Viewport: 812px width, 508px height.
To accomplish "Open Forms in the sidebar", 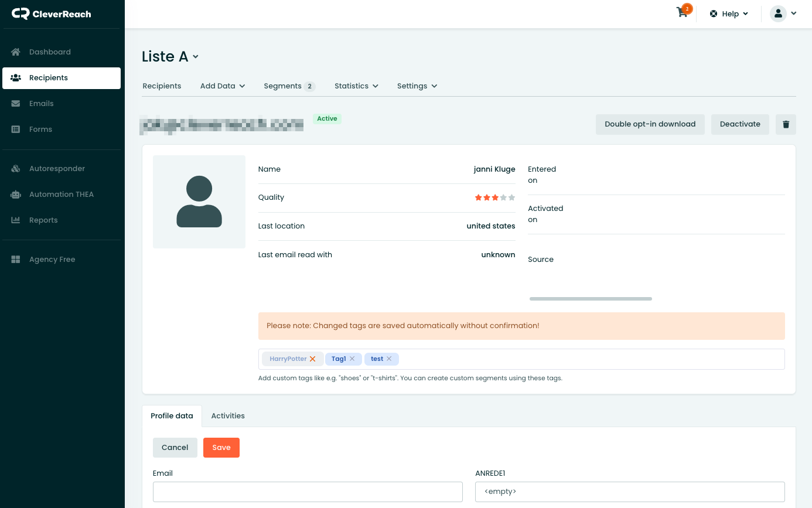I will (40, 129).
